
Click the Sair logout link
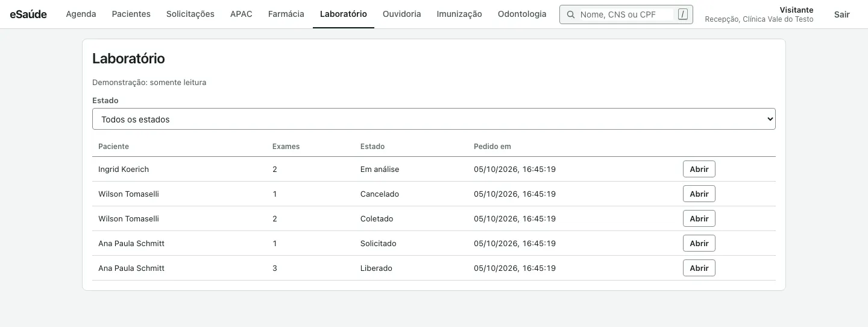842,14
